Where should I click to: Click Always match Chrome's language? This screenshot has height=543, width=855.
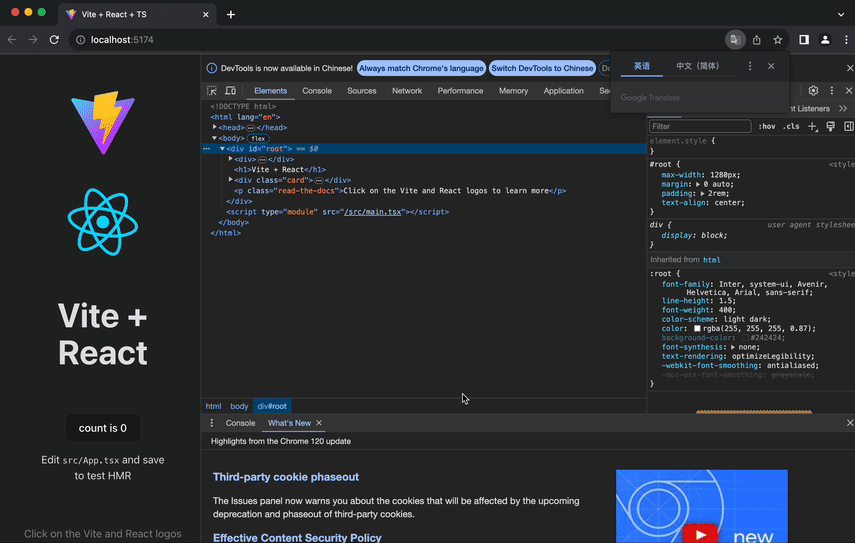tap(421, 68)
